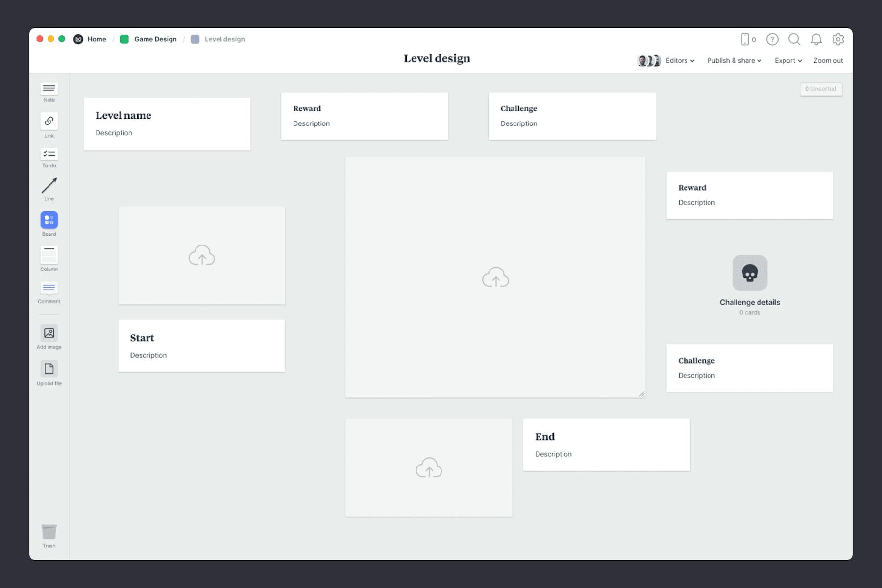Open the Export dropdown
This screenshot has width=882, height=588.
pyautogui.click(x=787, y=60)
